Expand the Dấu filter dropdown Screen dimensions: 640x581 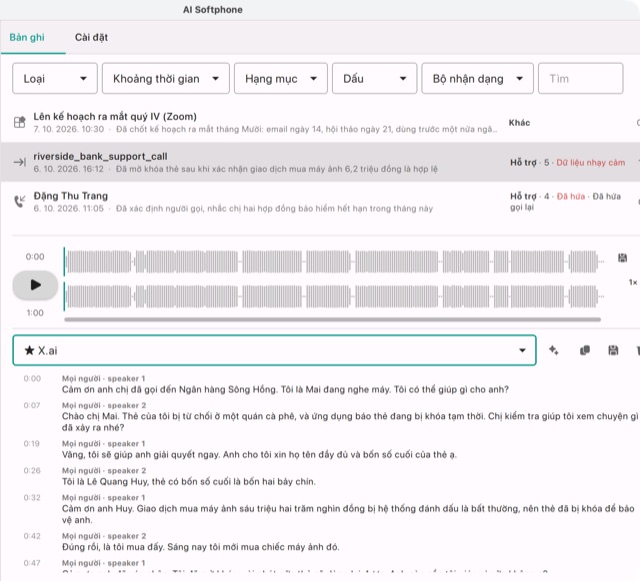374,78
